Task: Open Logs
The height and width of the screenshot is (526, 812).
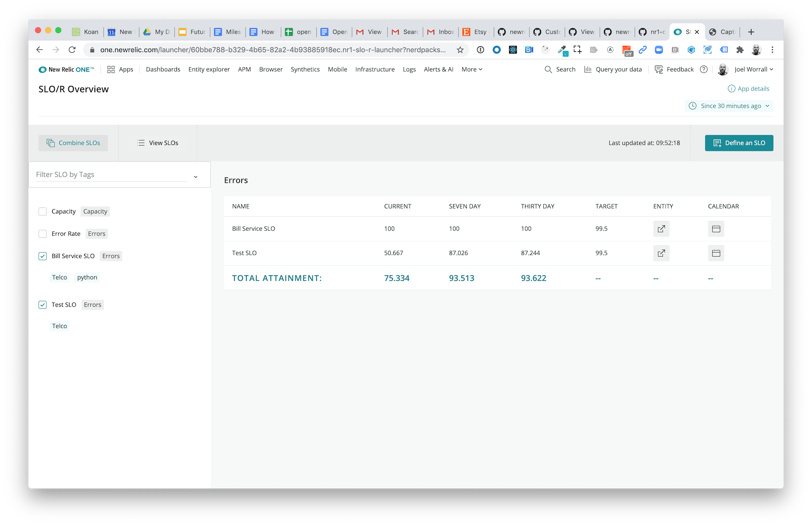Action: tap(409, 69)
